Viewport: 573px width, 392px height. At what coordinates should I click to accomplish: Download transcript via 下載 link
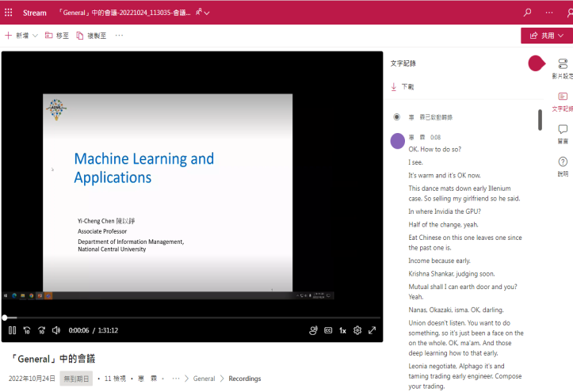[x=403, y=86]
